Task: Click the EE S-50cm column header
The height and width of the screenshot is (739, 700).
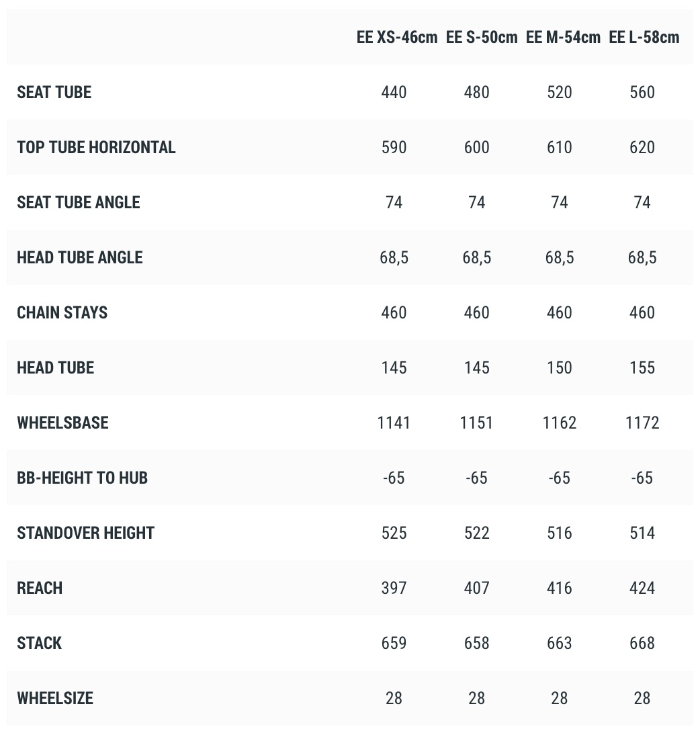Action: 482,38
